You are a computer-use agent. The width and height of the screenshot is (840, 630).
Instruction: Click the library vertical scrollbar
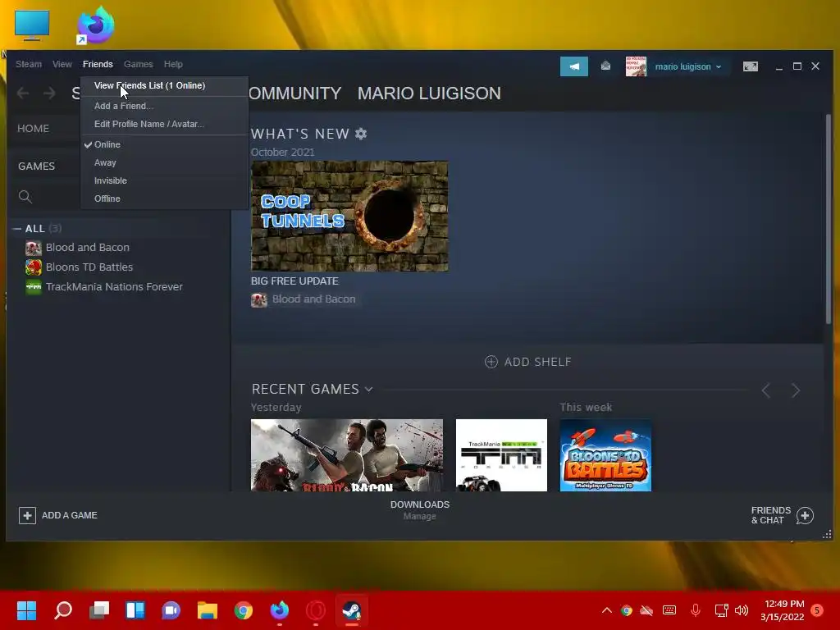tap(829, 220)
